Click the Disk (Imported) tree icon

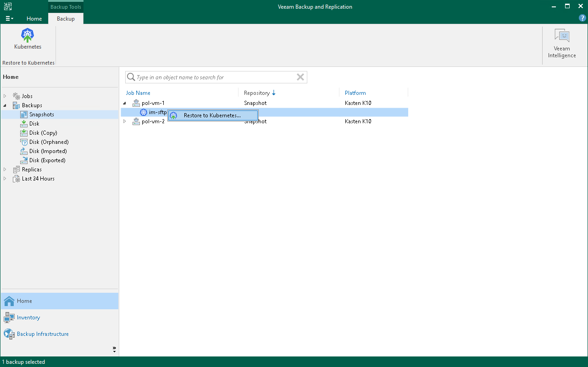[x=24, y=151]
